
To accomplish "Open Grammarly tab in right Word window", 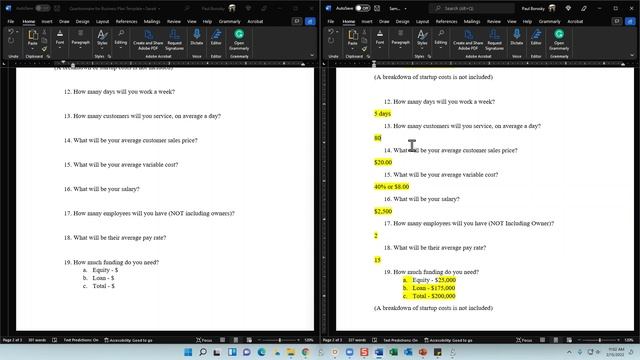I will click(549, 21).
